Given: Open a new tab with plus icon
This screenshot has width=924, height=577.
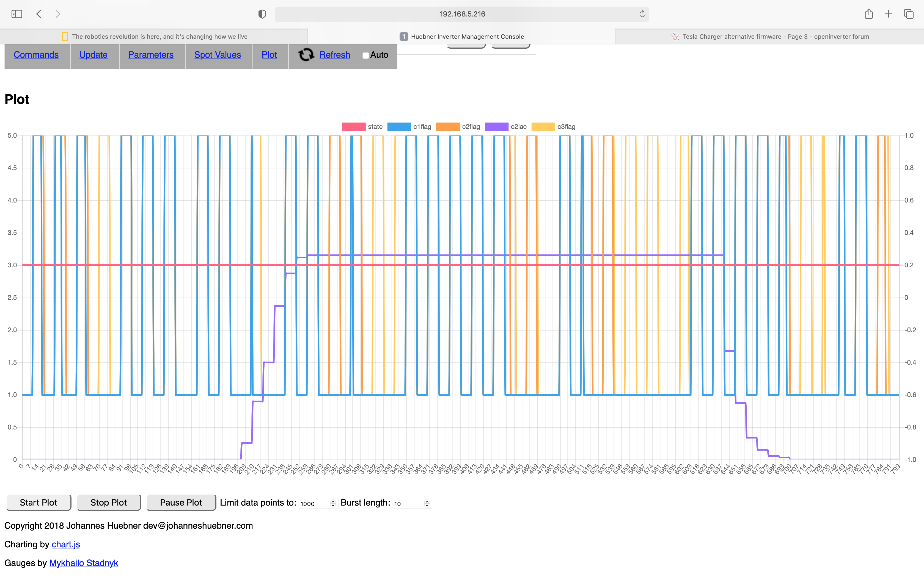Looking at the screenshot, I should 889,14.
